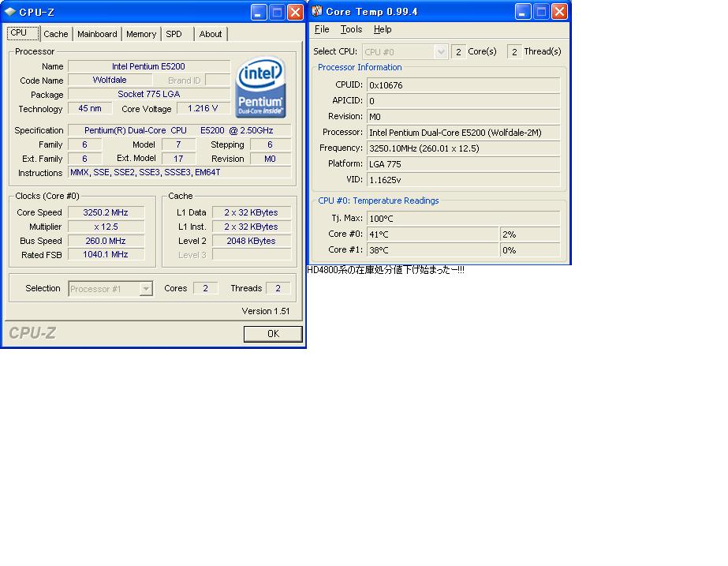728x566 pixels.
Task: Click the Cores count field in CPU-Z
Action: click(205, 288)
